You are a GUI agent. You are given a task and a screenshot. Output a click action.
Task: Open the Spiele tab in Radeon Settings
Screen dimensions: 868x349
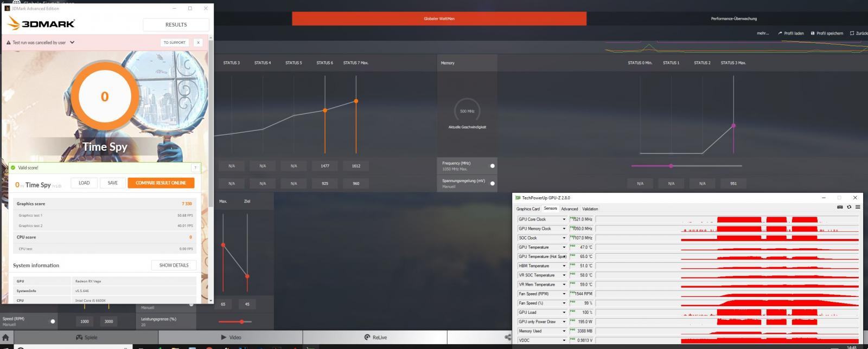coord(87,337)
